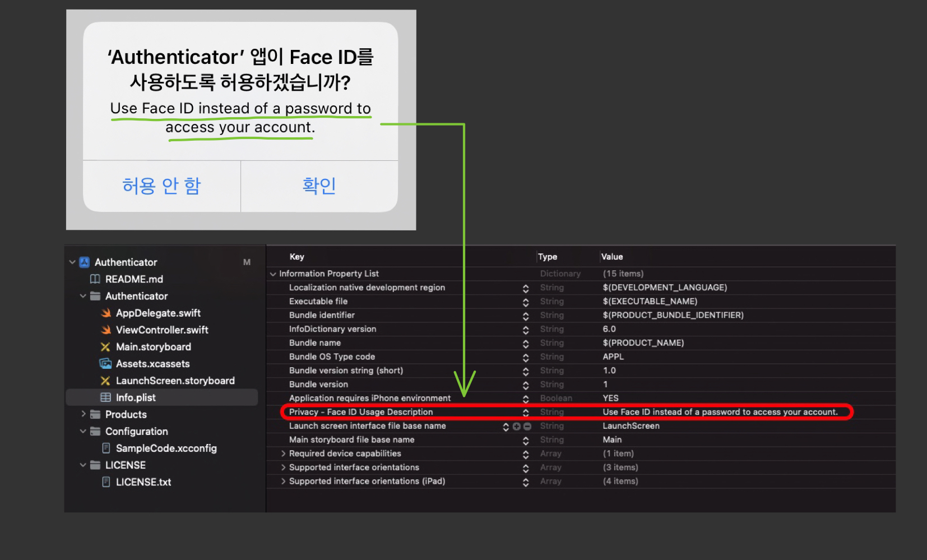Remove the Launch screen interface file base name row
Screen dimensions: 927x560
tap(527, 426)
